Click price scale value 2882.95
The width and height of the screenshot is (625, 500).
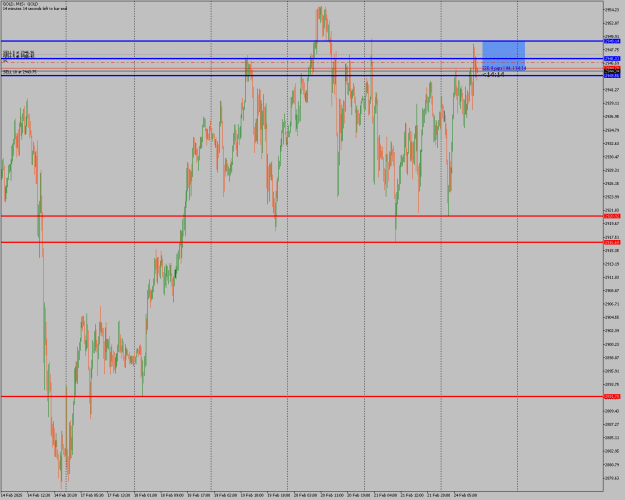pyautogui.click(x=612, y=451)
